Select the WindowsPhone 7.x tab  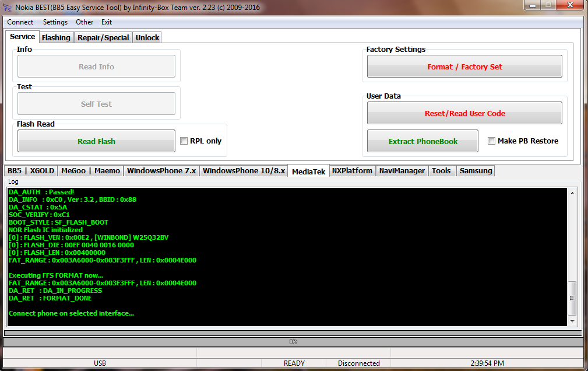(x=161, y=171)
